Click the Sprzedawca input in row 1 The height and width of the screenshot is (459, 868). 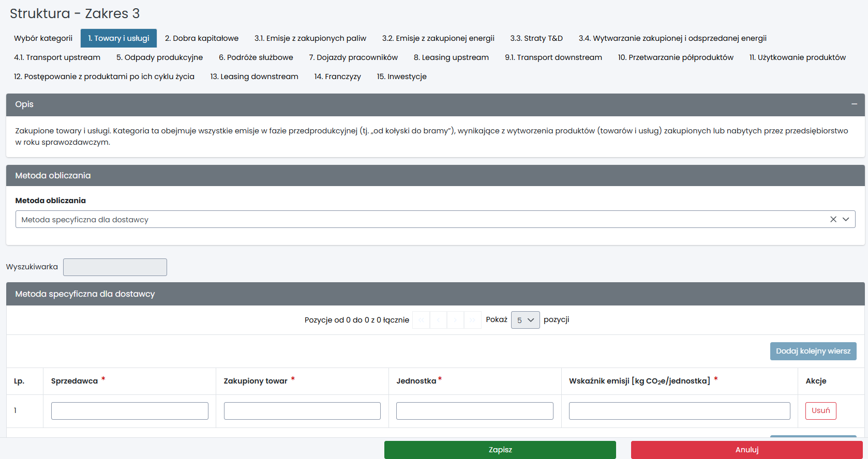(x=129, y=411)
